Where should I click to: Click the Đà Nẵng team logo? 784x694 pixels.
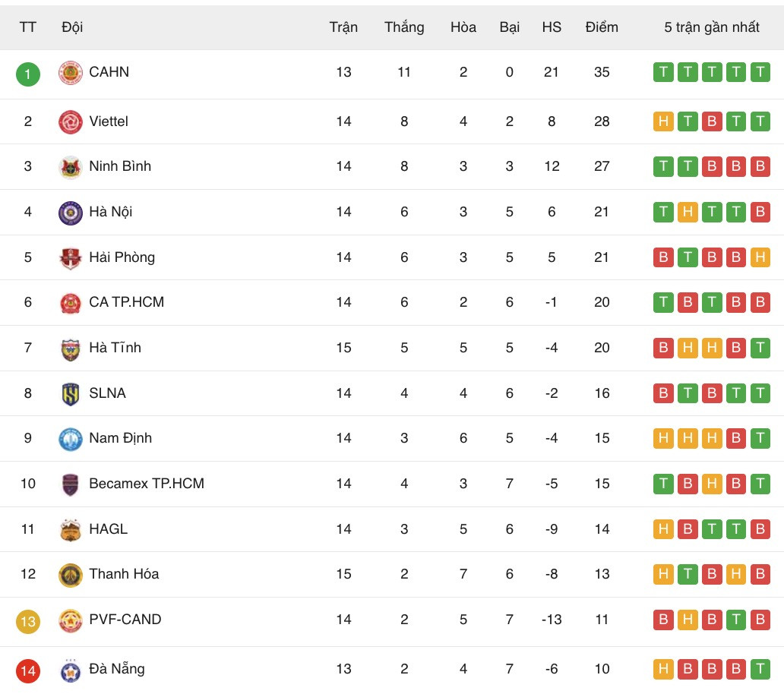[x=71, y=670]
